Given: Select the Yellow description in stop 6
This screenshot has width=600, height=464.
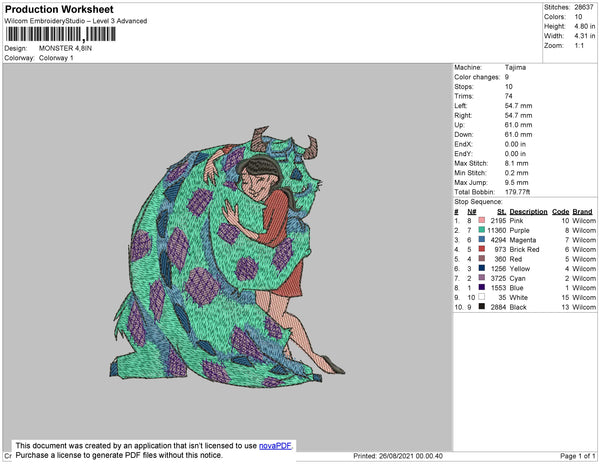Looking at the screenshot, I should point(520,269).
